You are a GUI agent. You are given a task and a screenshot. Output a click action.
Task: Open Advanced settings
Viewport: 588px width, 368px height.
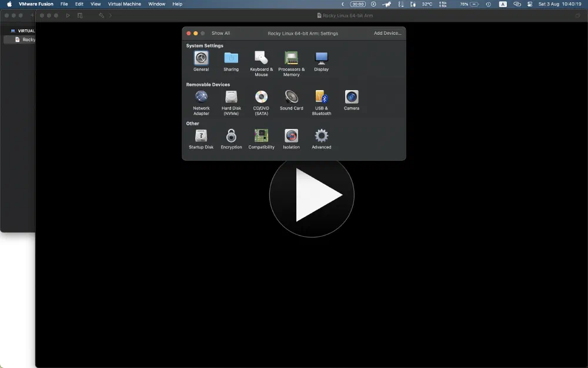(x=321, y=136)
